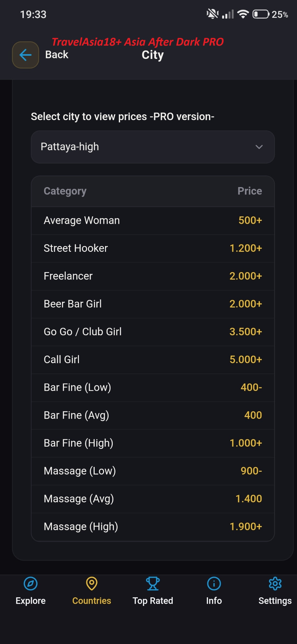Open the Explore compass icon

(31, 583)
